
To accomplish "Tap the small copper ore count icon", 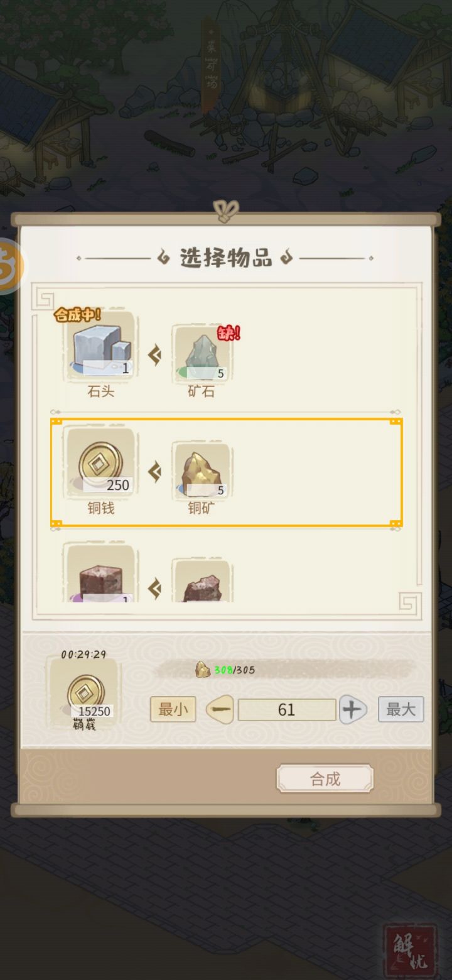I will pyautogui.click(x=203, y=670).
